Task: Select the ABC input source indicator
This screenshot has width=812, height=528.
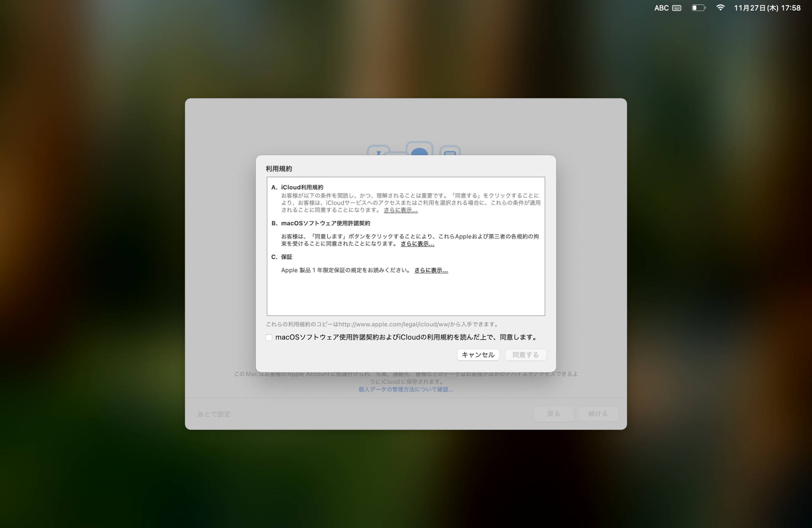Action: pos(661,8)
